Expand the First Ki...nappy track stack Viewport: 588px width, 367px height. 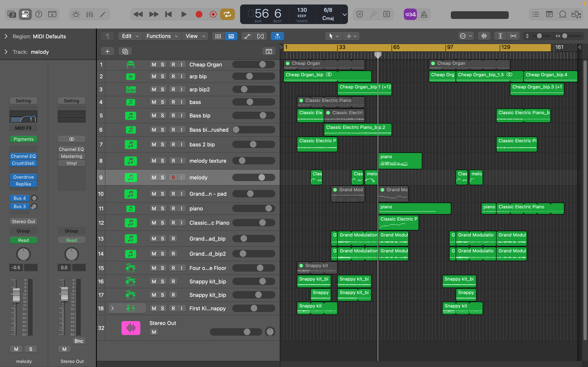click(x=112, y=308)
